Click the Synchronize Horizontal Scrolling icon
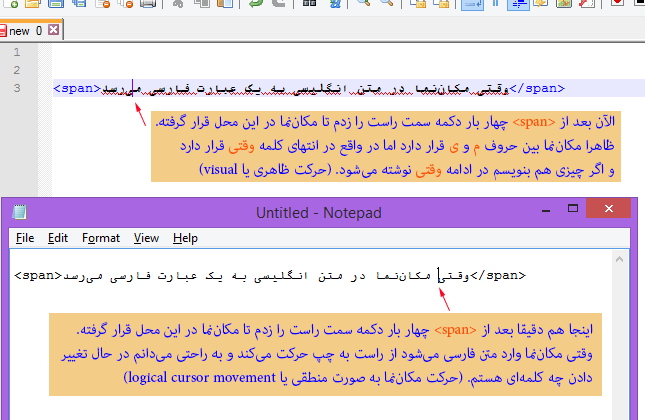Screen dimensions: 645x420 441,3
